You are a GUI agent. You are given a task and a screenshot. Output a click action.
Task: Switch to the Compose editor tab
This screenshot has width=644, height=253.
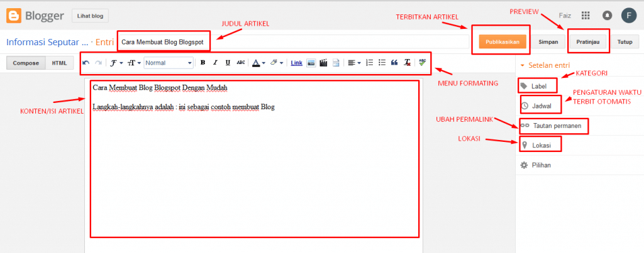[26, 63]
